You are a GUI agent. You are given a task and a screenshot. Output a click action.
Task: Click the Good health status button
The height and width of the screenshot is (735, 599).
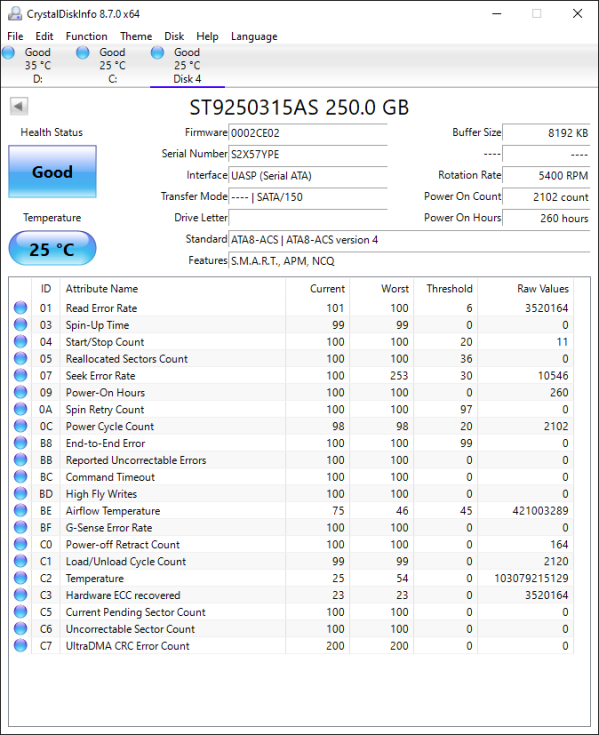point(52,172)
